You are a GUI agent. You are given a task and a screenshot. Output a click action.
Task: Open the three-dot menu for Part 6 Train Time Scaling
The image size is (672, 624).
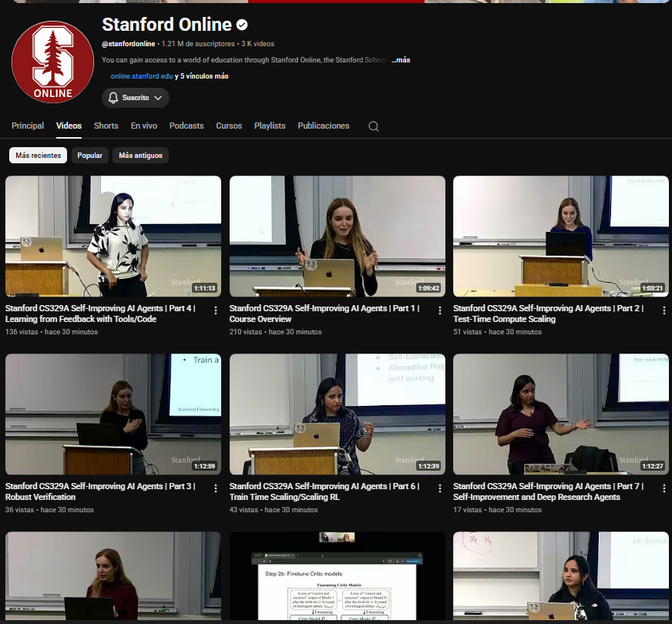click(x=440, y=488)
